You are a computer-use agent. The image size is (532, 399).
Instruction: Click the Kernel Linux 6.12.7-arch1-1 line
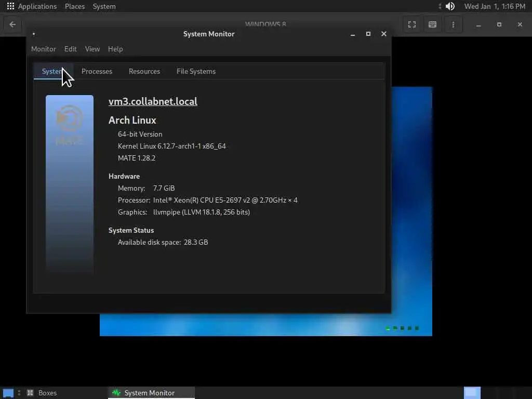pyautogui.click(x=171, y=146)
